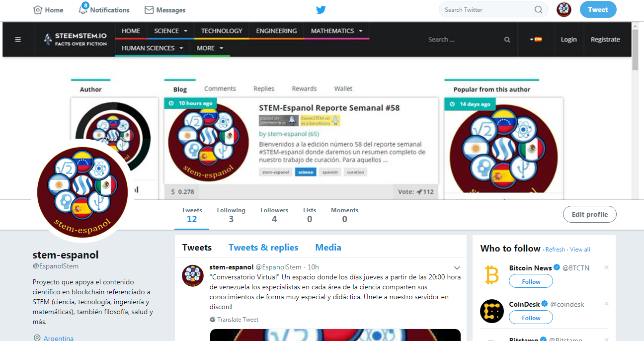View Followers count 4
Screen dimensions: 644x341
pos(274,215)
